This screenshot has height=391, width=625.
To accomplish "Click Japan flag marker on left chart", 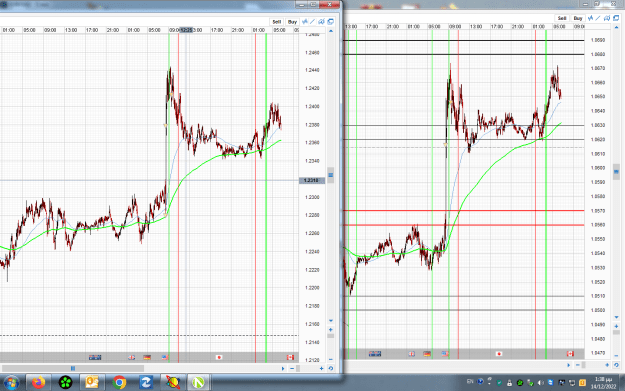I will pos(218,358).
